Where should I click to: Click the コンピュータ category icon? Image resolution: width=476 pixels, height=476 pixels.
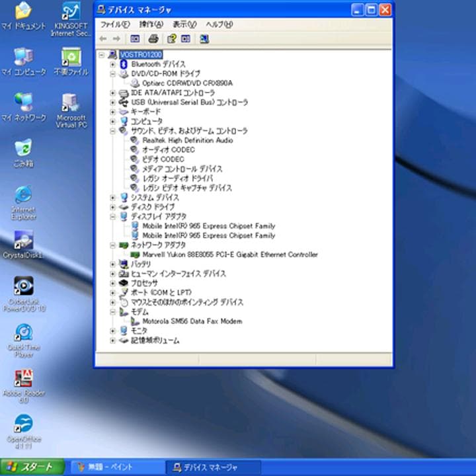coord(124,121)
